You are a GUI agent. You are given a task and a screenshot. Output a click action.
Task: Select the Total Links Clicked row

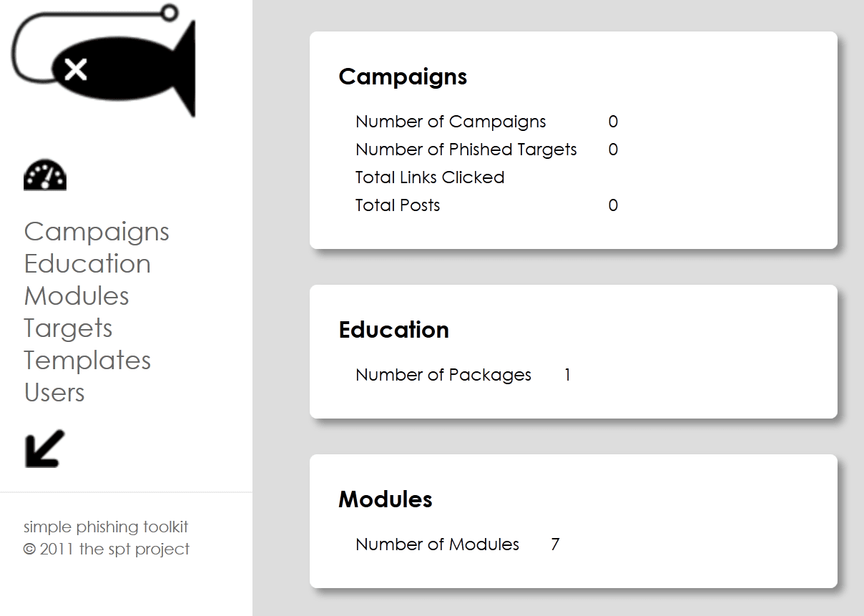(430, 177)
